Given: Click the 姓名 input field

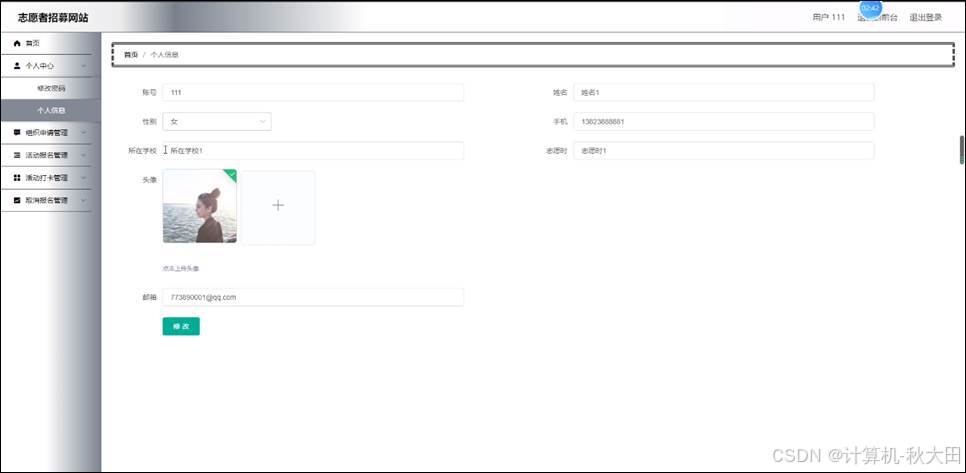Looking at the screenshot, I should coord(723,92).
